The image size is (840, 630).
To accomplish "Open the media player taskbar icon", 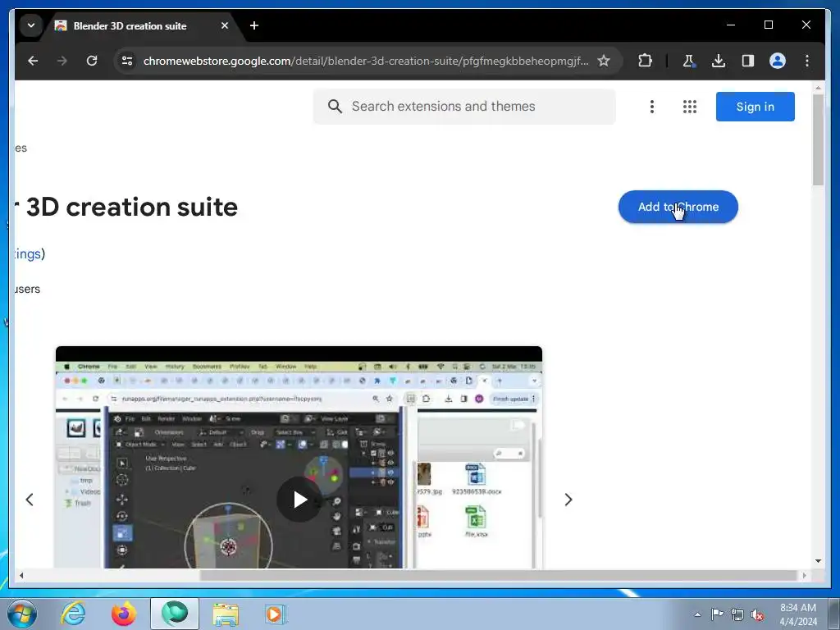I will click(276, 614).
